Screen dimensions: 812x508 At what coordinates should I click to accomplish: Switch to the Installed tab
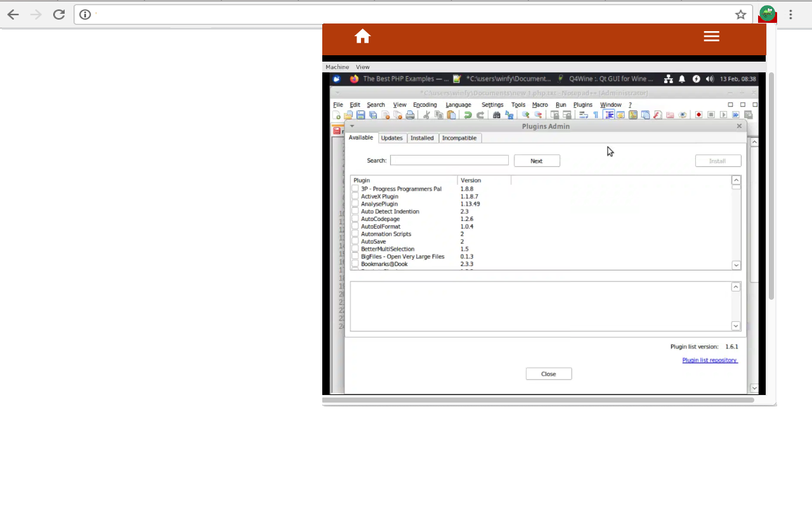[x=422, y=138]
